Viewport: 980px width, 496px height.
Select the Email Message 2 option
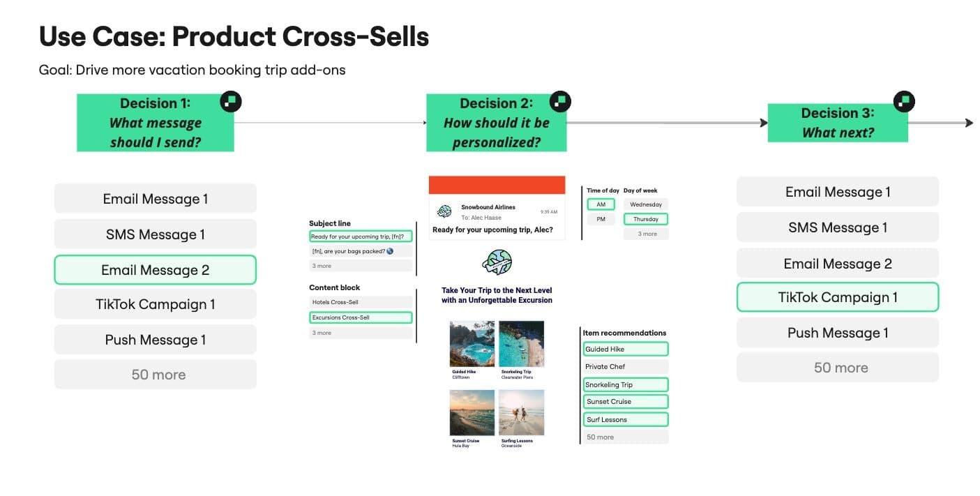[x=155, y=269]
